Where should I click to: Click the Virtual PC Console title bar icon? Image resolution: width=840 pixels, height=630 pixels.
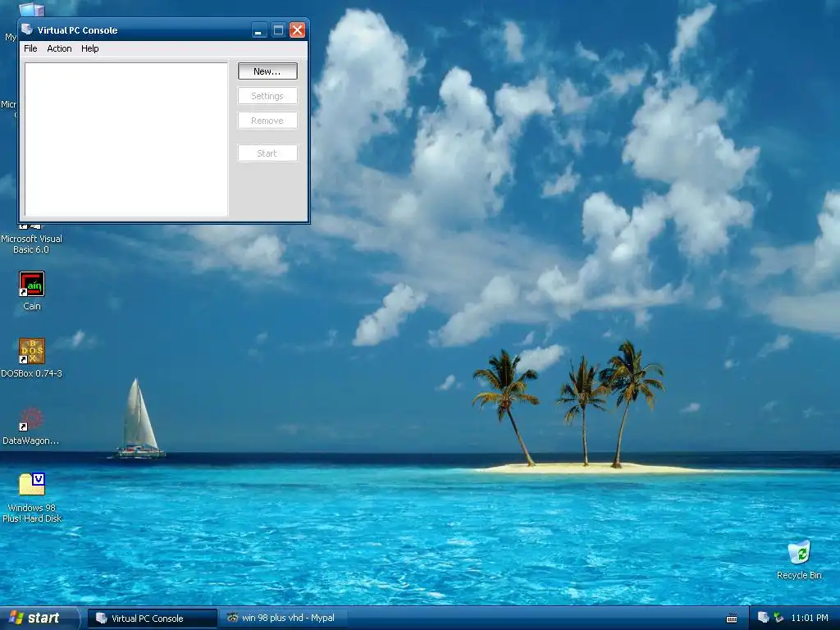[x=27, y=30]
